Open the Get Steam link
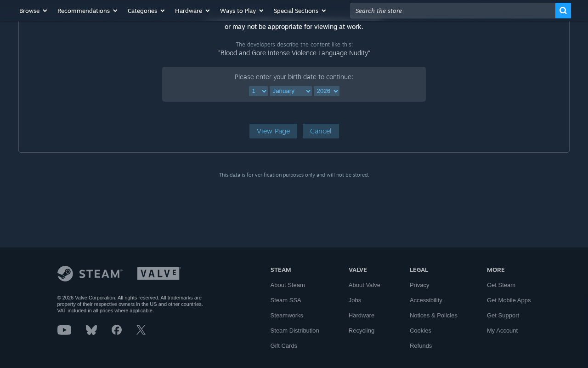Image resolution: width=588 pixels, height=368 pixels. [501, 285]
